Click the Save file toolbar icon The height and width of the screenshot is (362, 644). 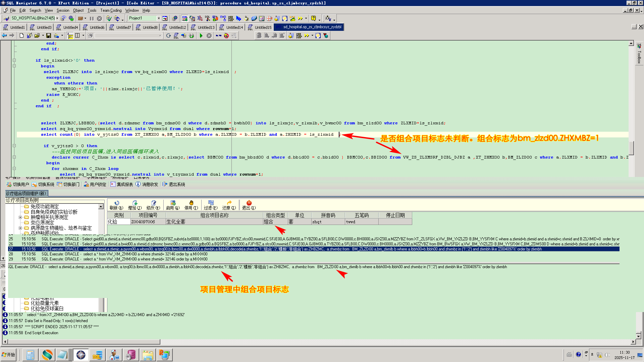click(x=49, y=36)
